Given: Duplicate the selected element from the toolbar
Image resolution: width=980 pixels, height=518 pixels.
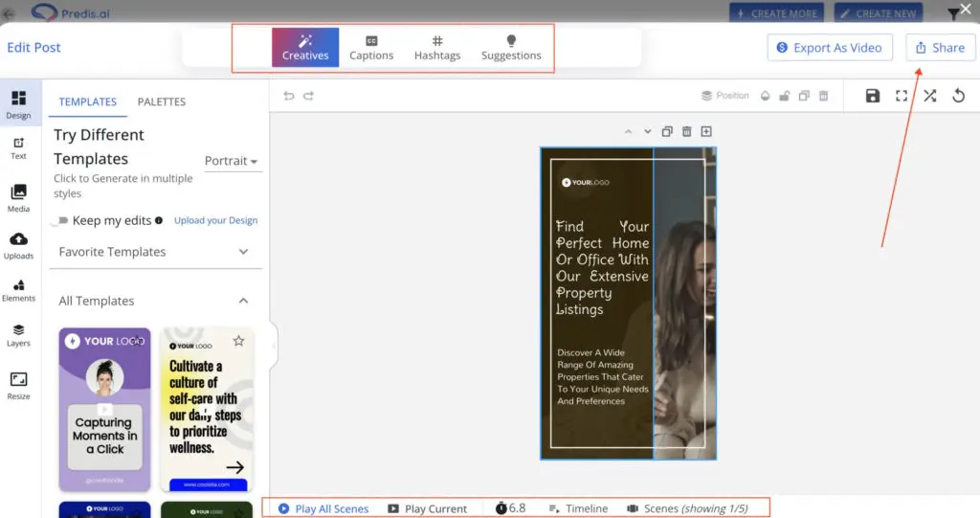Looking at the screenshot, I should (804, 96).
